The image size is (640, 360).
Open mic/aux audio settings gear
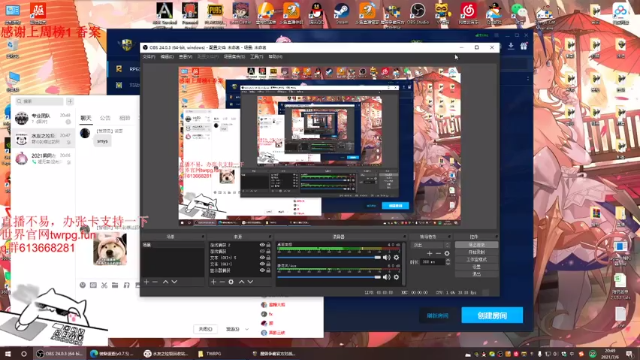tap(396, 277)
